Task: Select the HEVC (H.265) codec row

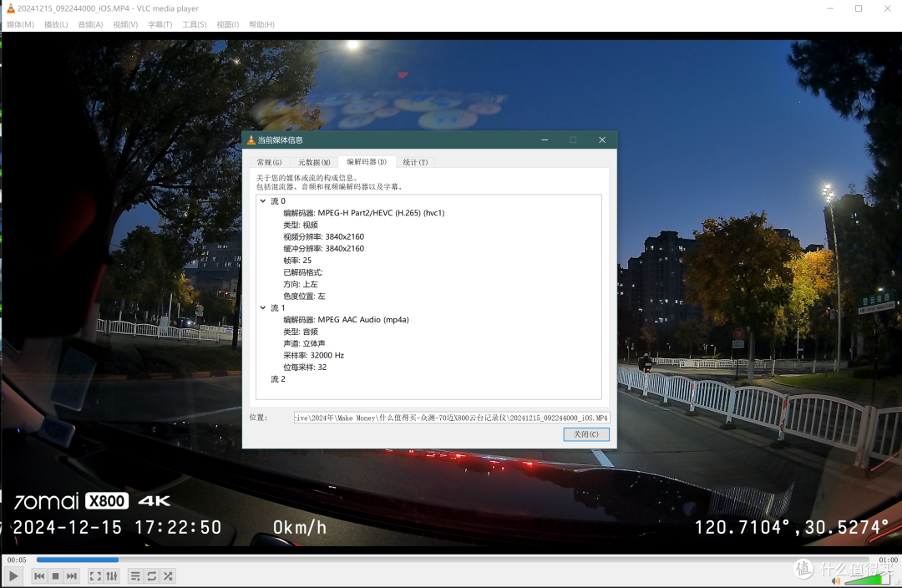Action: pyautogui.click(x=363, y=213)
